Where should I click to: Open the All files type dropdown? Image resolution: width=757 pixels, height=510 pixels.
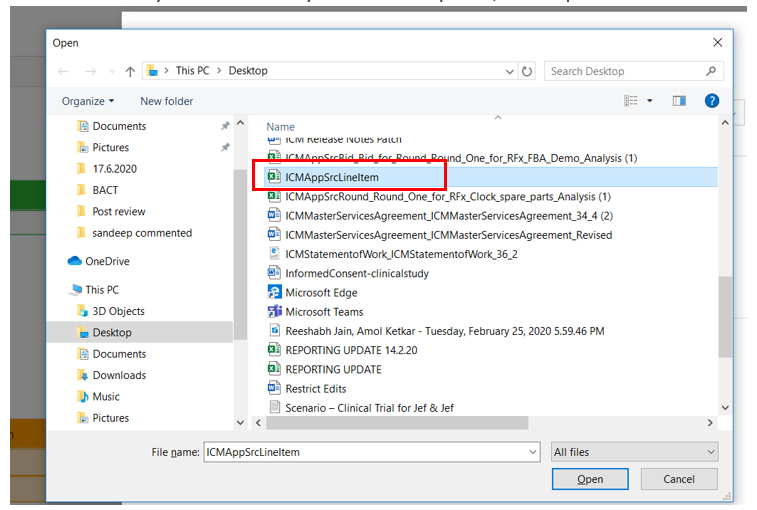pyautogui.click(x=634, y=452)
